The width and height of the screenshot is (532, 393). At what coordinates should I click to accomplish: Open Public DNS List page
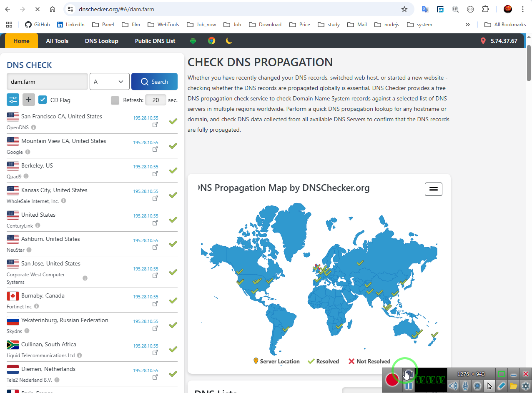[155, 41]
